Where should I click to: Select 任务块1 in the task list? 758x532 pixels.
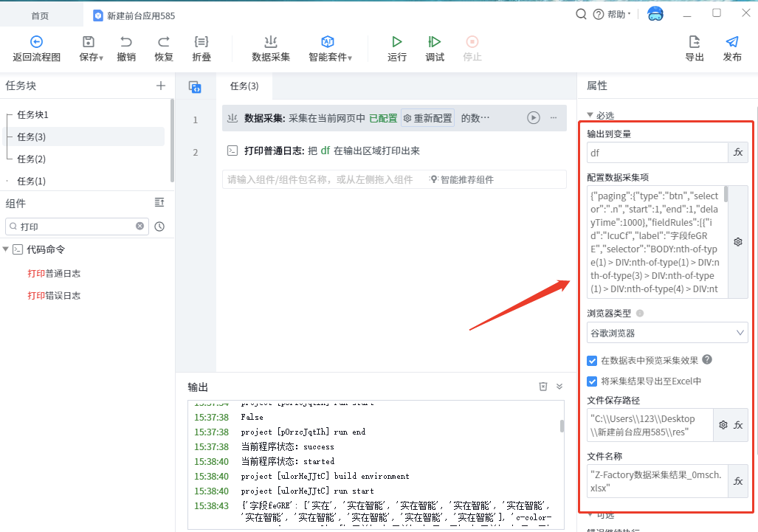pos(32,115)
